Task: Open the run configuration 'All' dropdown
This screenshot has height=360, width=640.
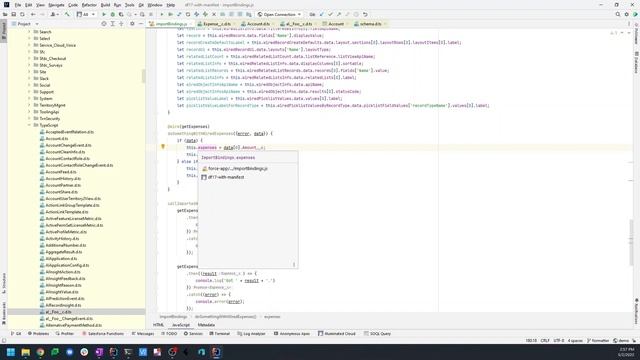Action: click(86, 14)
